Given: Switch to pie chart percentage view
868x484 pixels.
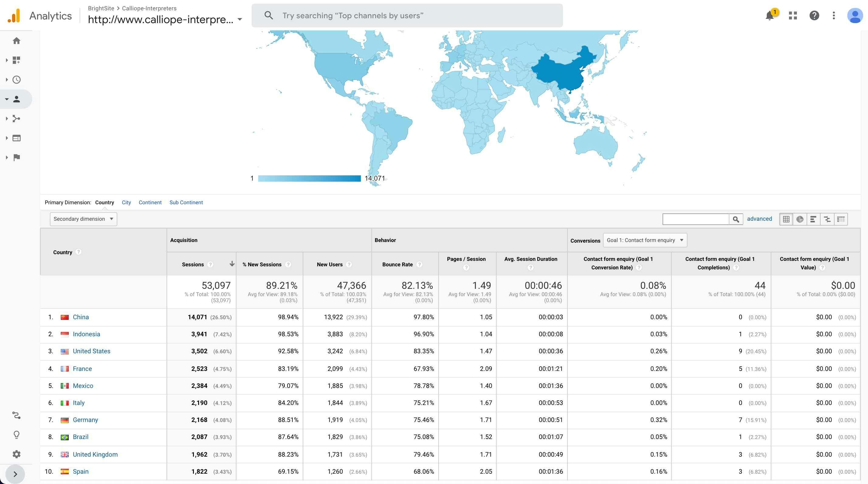Looking at the screenshot, I should click(x=800, y=219).
